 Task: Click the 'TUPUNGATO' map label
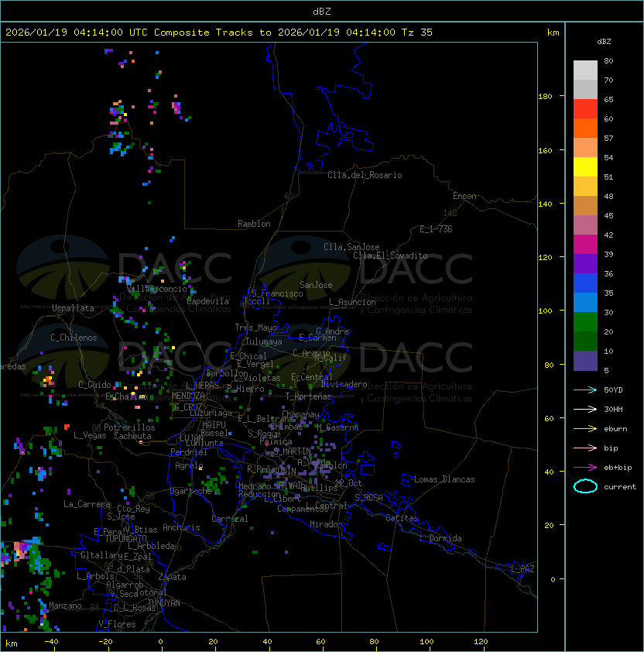[125, 538]
